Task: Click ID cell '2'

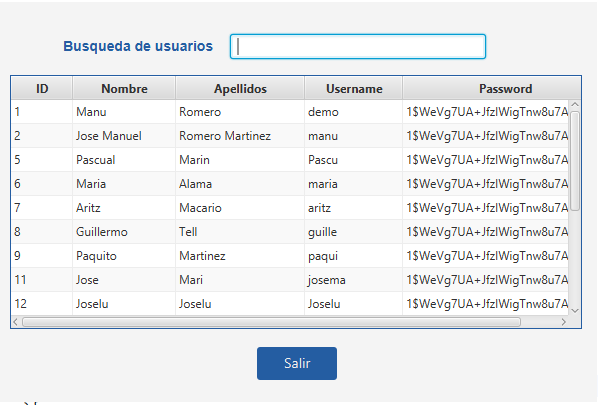Action: pyautogui.click(x=42, y=136)
